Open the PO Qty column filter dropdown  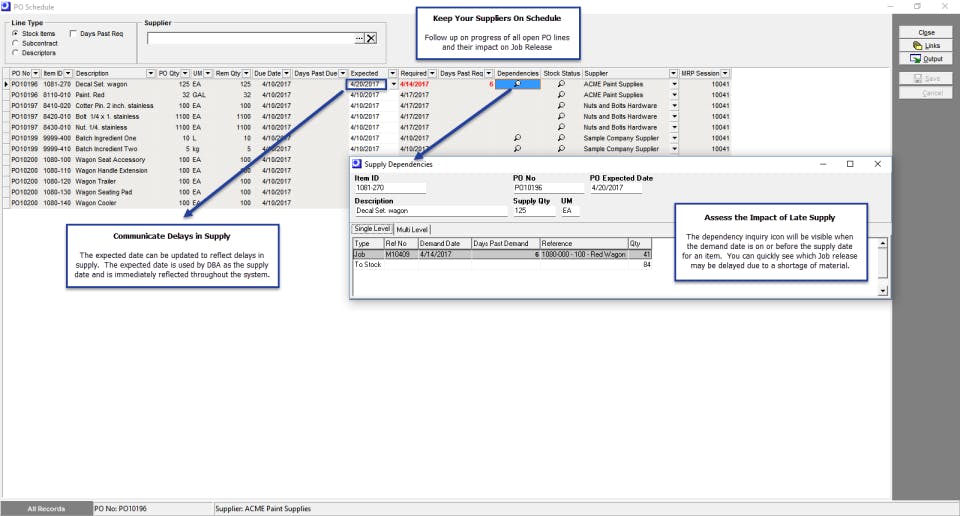185,73
